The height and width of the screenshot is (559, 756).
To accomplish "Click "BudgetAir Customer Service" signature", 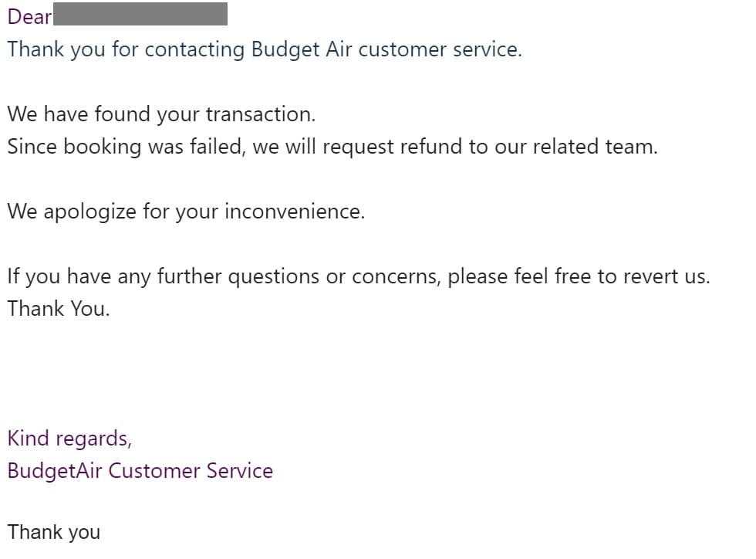I will coord(140,471).
